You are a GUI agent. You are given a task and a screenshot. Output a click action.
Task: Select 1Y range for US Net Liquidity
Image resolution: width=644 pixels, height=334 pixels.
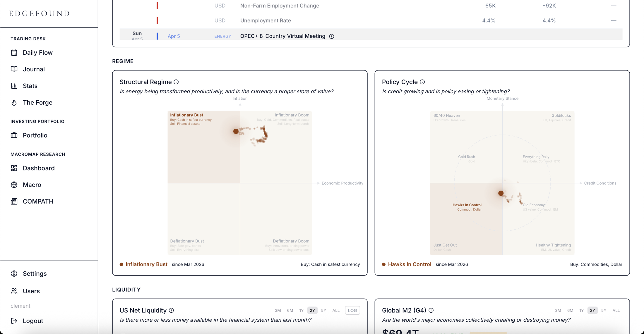pos(301,311)
